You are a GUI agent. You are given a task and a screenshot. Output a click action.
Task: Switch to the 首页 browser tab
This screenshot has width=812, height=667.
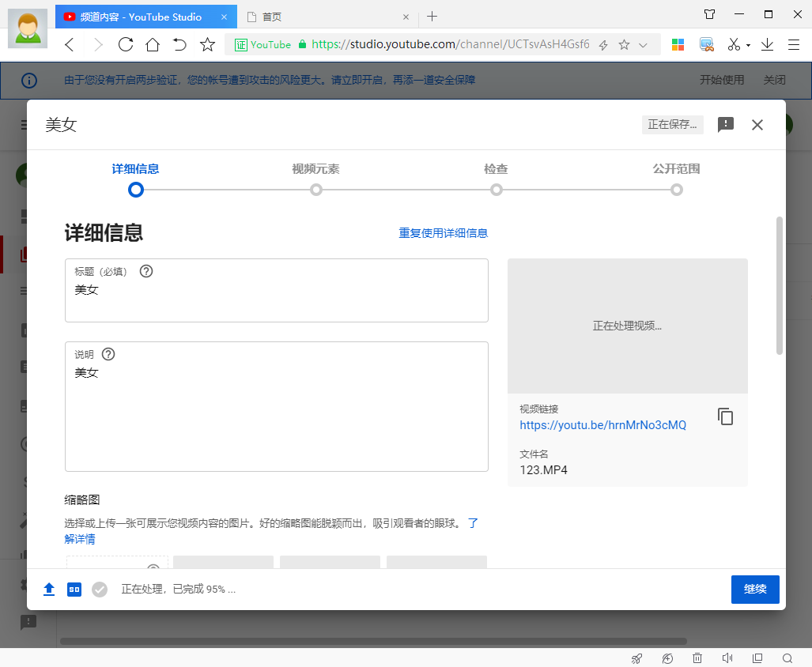327,17
